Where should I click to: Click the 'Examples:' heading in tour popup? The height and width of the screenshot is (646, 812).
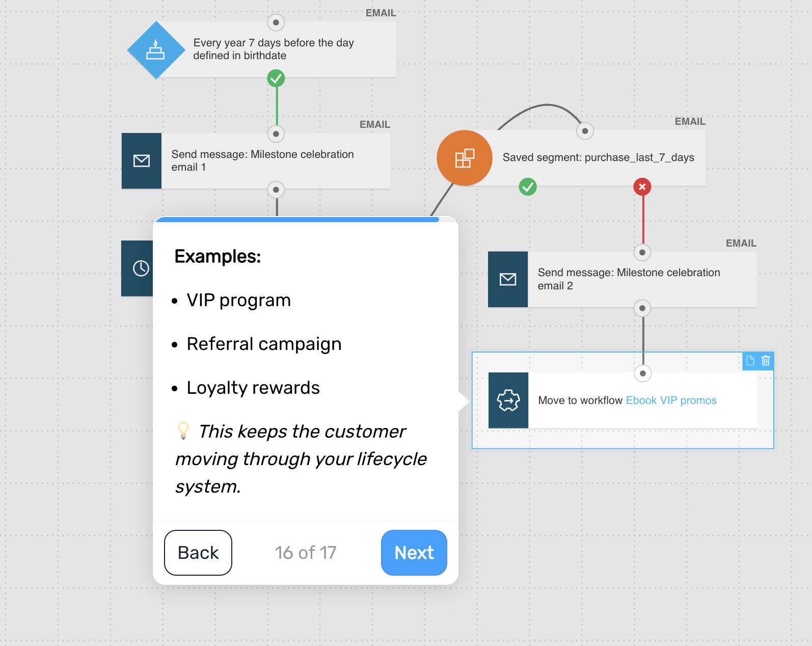[218, 256]
